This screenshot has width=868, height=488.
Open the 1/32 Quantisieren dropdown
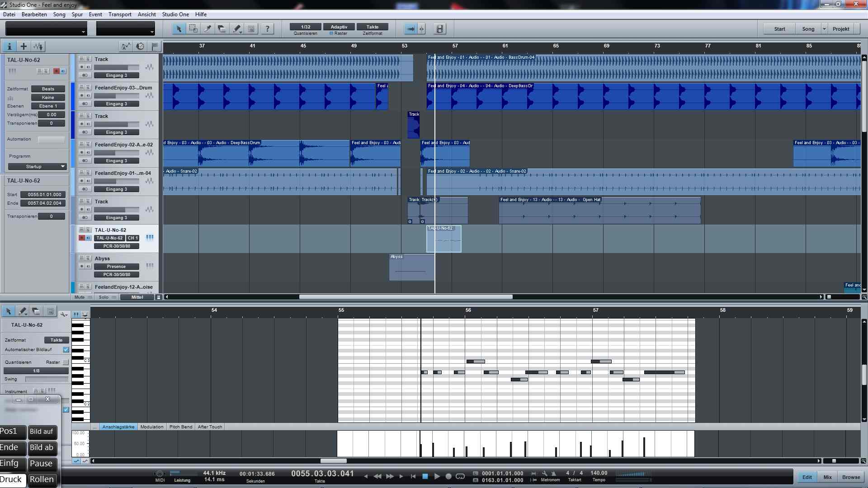click(x=306, y=27)
